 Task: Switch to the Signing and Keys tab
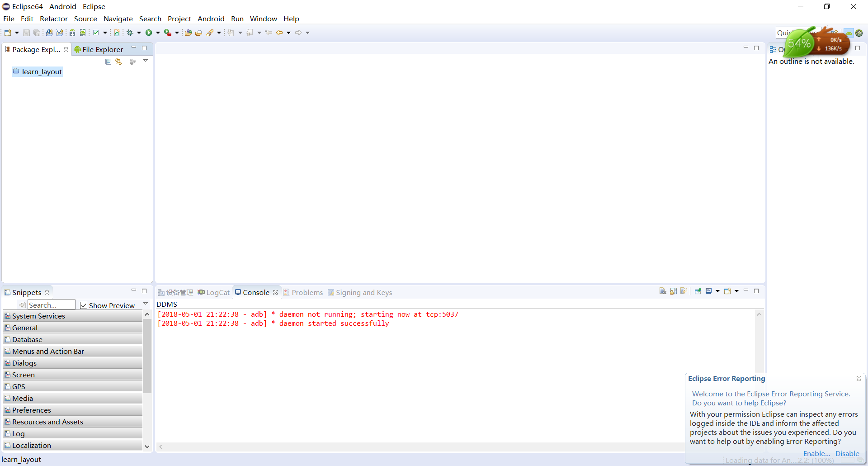click(x=360, y=292)
